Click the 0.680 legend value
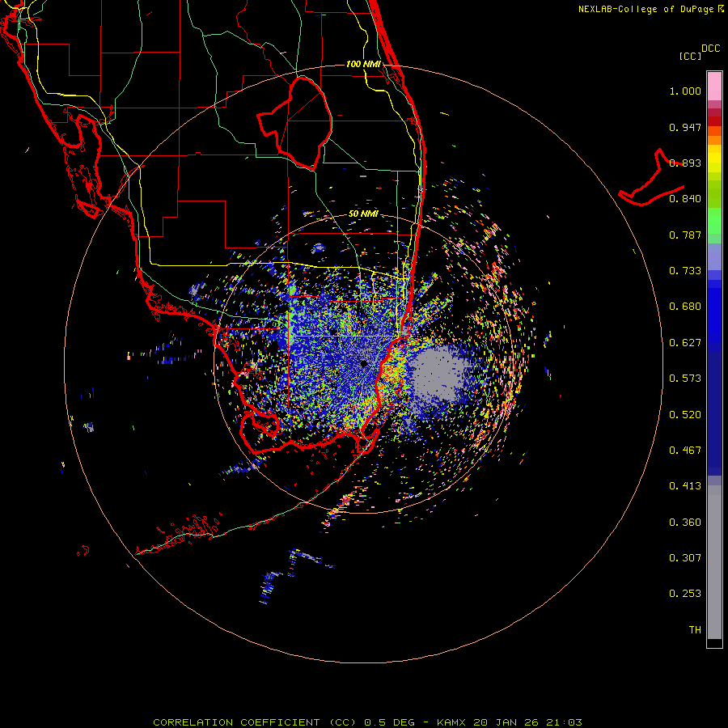This screenshot has width=728, height=728. (x=685, y=307)
